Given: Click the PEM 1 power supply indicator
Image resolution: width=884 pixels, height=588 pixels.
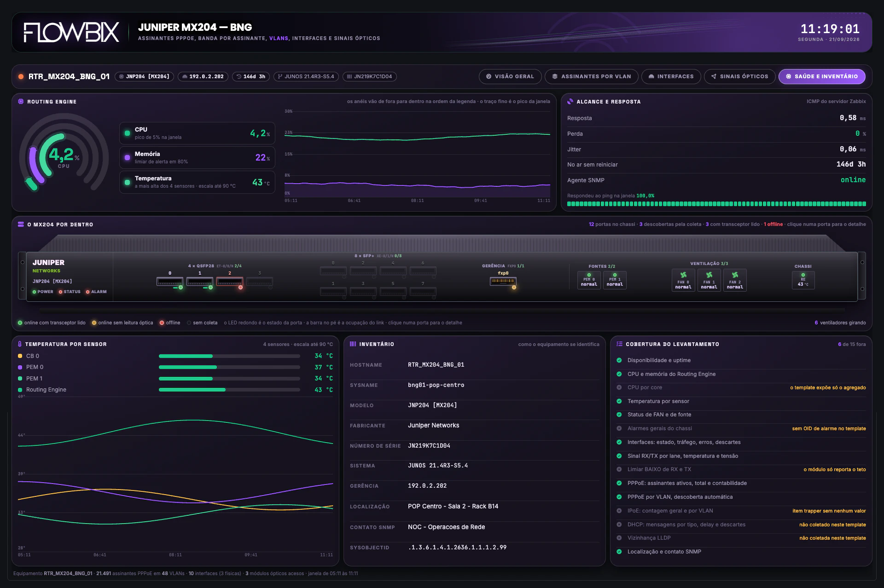Looking at the screenshot, I should pyautogui.click(x=615, y=280).
